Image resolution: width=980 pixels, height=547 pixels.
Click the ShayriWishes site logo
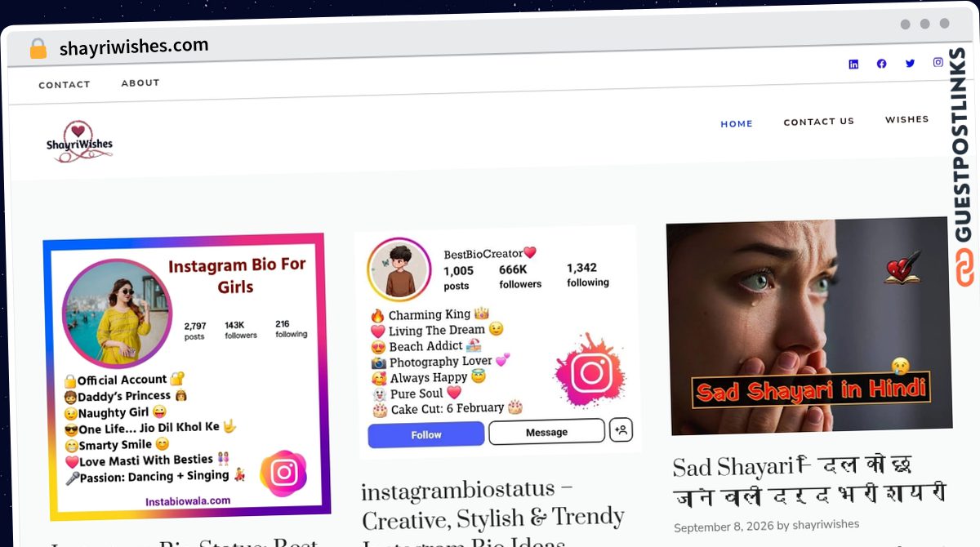79,142
